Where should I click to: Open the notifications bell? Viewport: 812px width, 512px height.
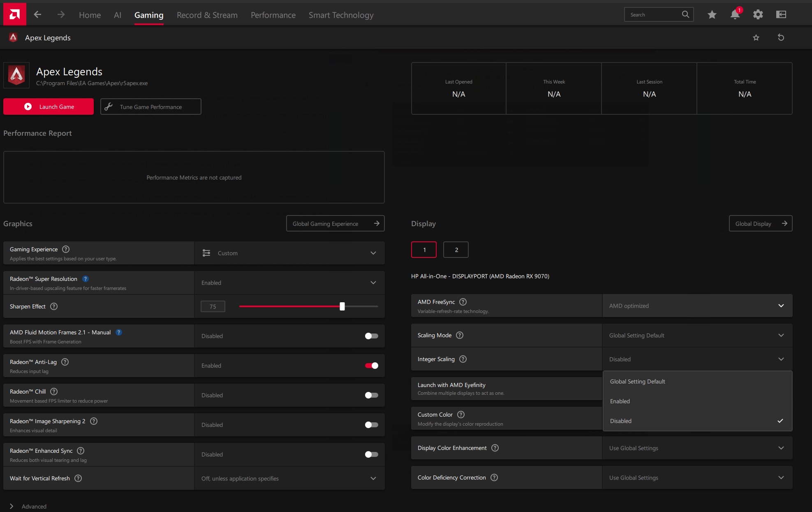(x=735, y=14)
